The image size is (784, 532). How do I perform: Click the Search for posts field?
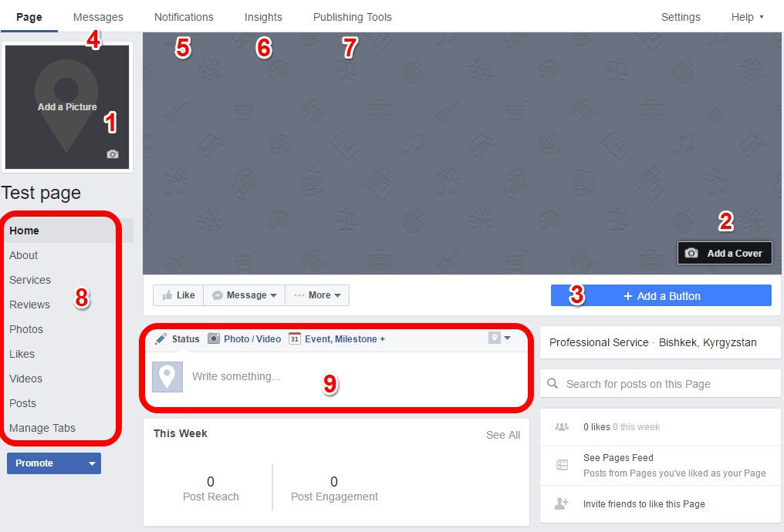coord(661,384)
